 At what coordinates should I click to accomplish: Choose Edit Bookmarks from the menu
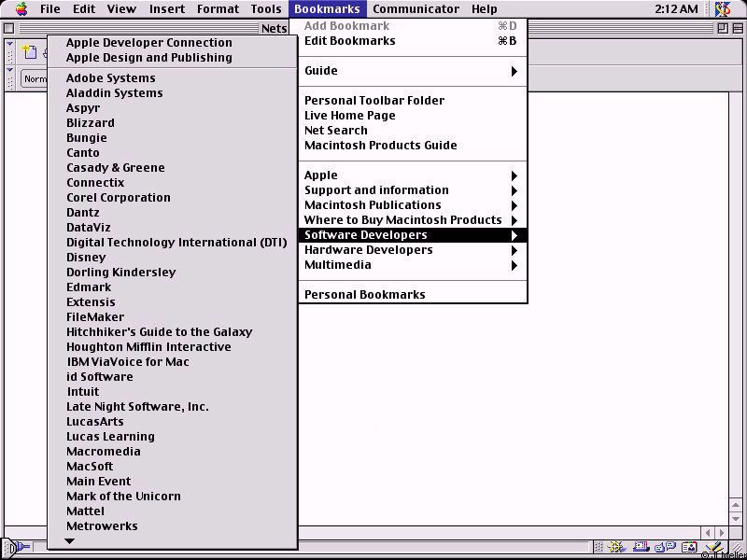click(349, 41)
